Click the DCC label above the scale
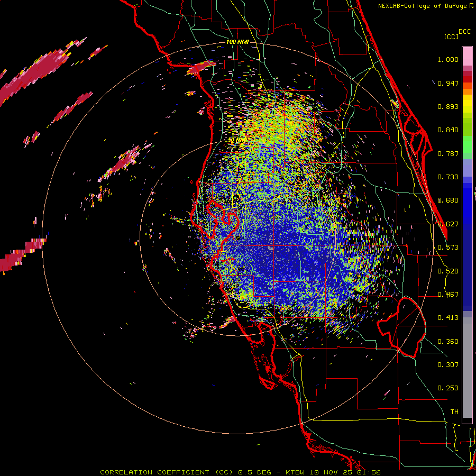The height and width of the screenshot is (476, 476). (465, 32)
